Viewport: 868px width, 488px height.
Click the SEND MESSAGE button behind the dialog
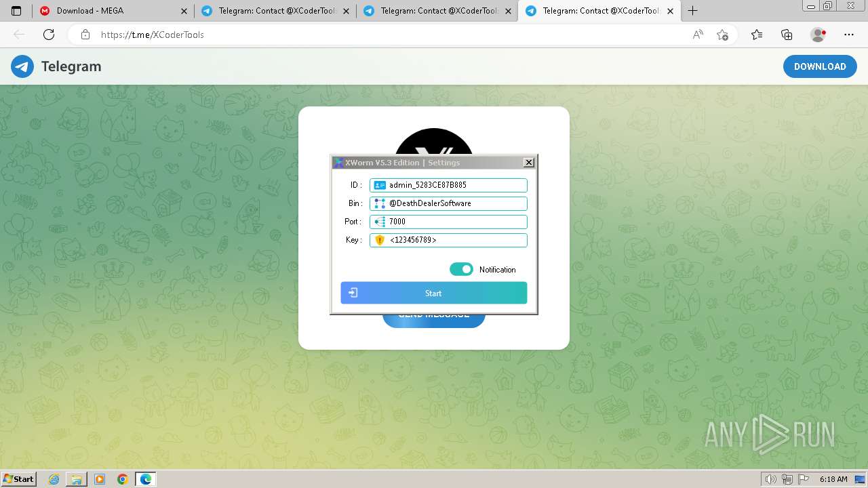(x=434, y=321)
